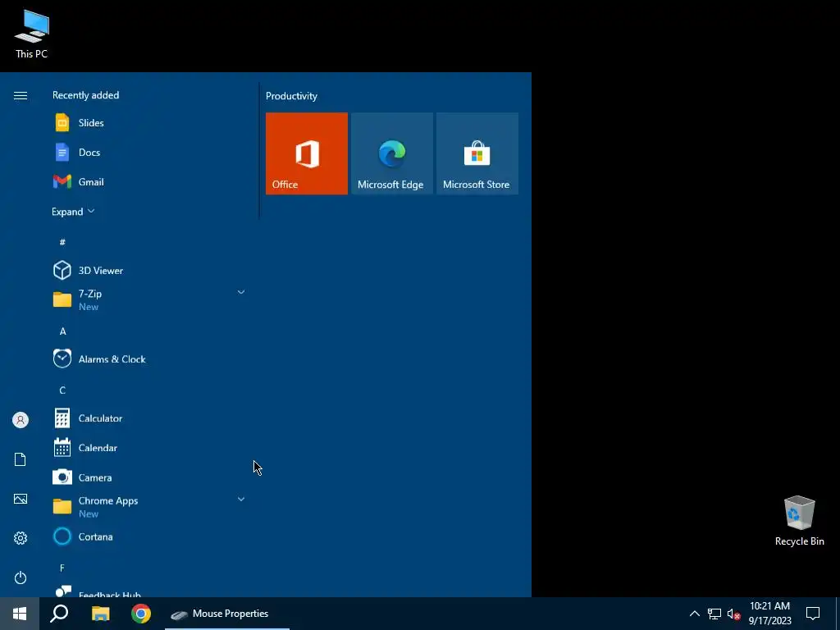840x630 pixels.
Task: Open taskbar Search magnifier
Action: pos(59,614)
